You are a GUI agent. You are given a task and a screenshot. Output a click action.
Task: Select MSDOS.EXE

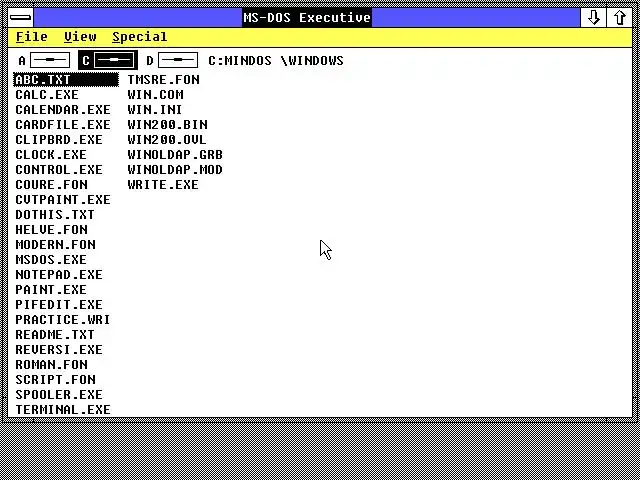click(x=51, y=260)
